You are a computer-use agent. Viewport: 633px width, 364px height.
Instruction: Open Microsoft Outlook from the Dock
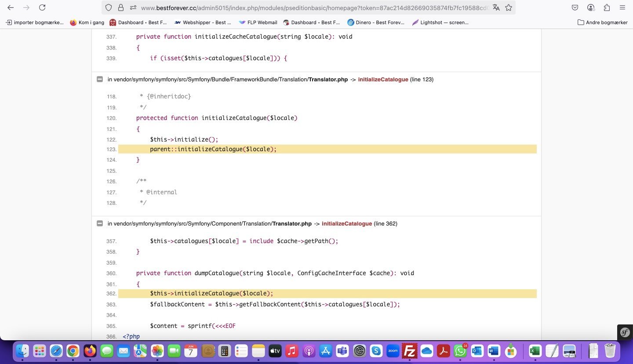[x=477, y=351]
